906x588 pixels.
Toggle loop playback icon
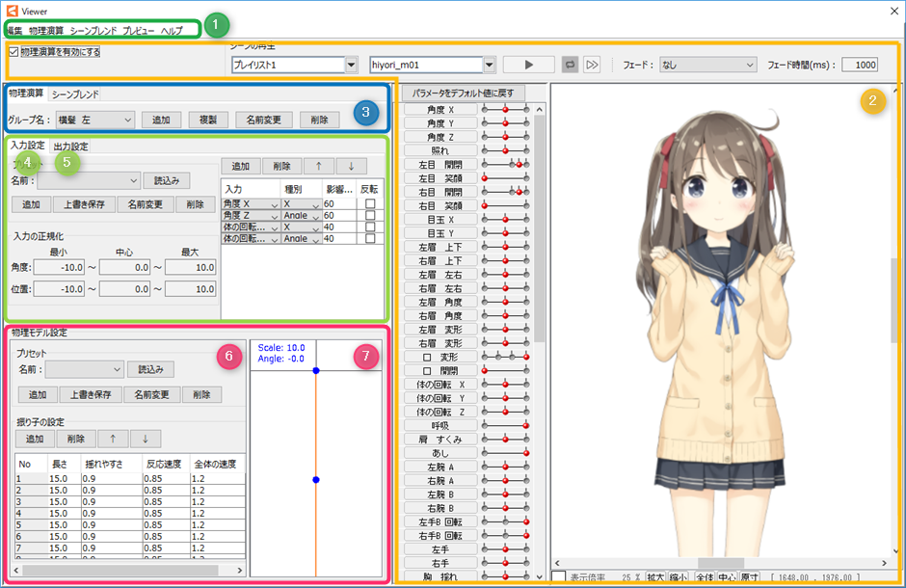[x=570, y=65]
